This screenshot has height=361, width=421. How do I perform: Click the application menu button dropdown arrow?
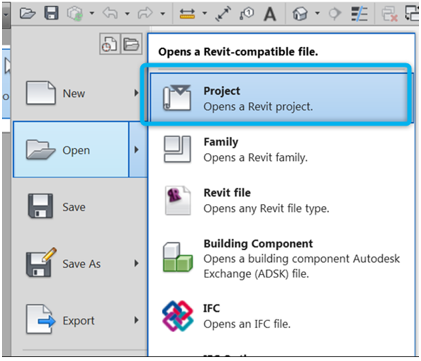pos(6,15)
